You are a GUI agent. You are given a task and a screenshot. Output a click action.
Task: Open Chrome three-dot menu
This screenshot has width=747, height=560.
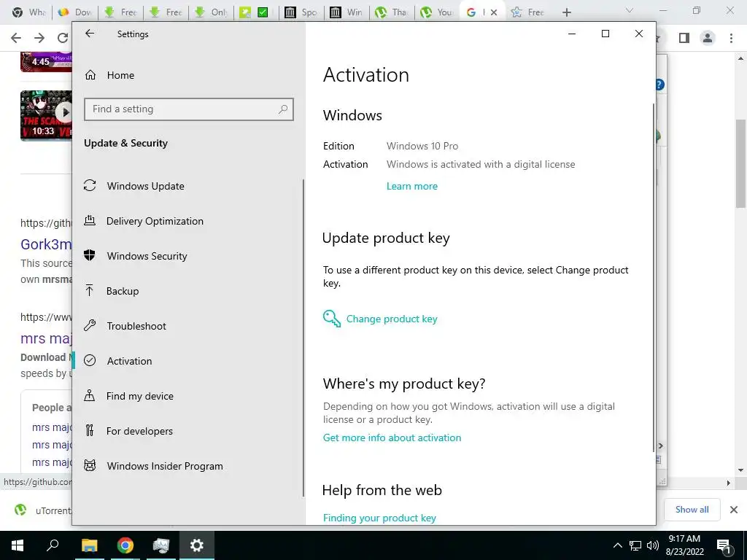tap(731, 38)
